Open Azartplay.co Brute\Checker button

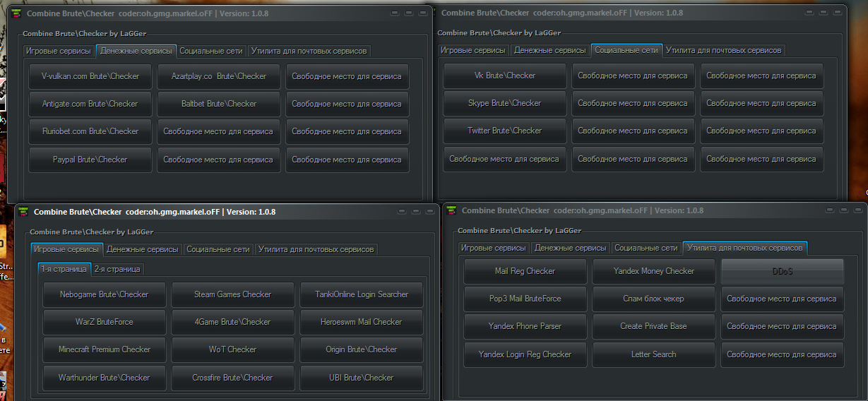tap(219, 76)
